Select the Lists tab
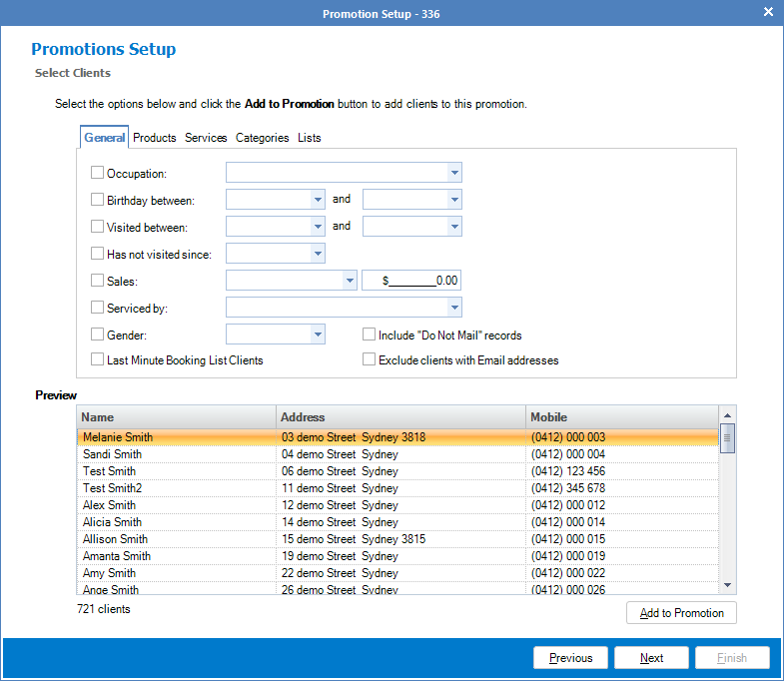 (310, 138)
